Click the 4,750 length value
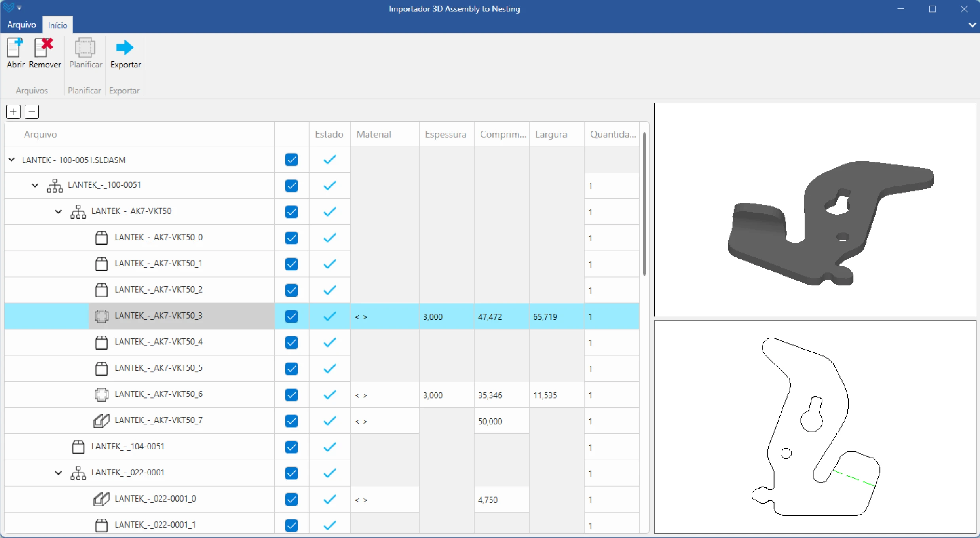The height and width of the screenshot is (538, 980). tap(488, 500)
